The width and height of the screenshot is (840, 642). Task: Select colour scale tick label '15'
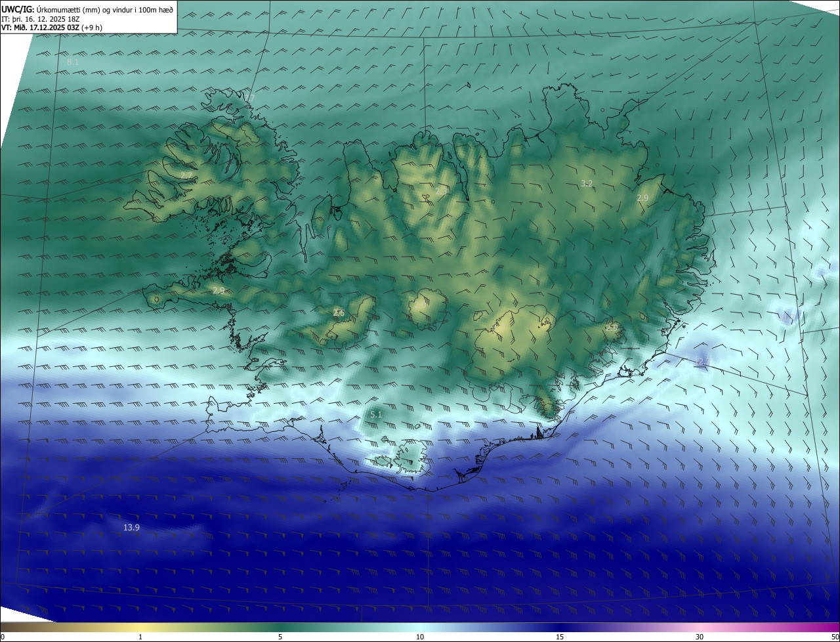pyautogui.click(x=560, y=637)
